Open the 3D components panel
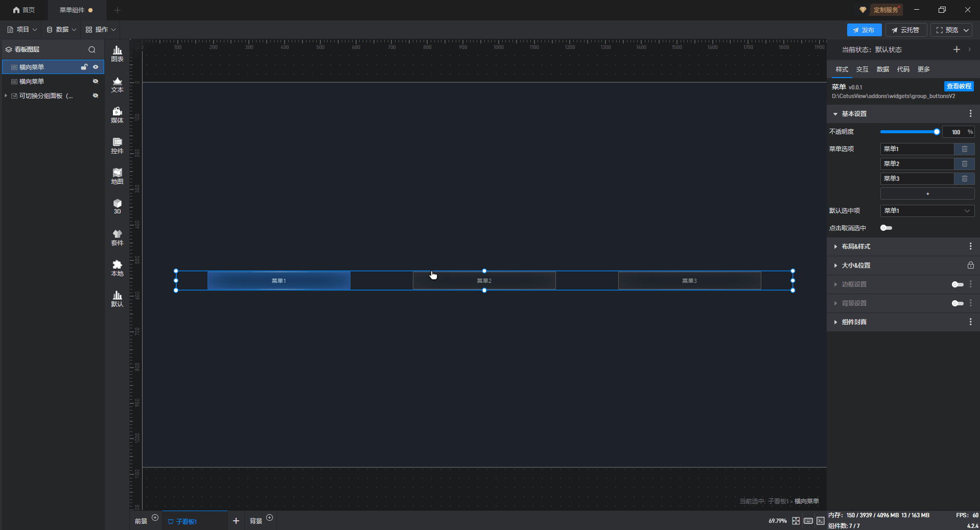This screenshot has width=980, height=530. click(x=117, y=206)
